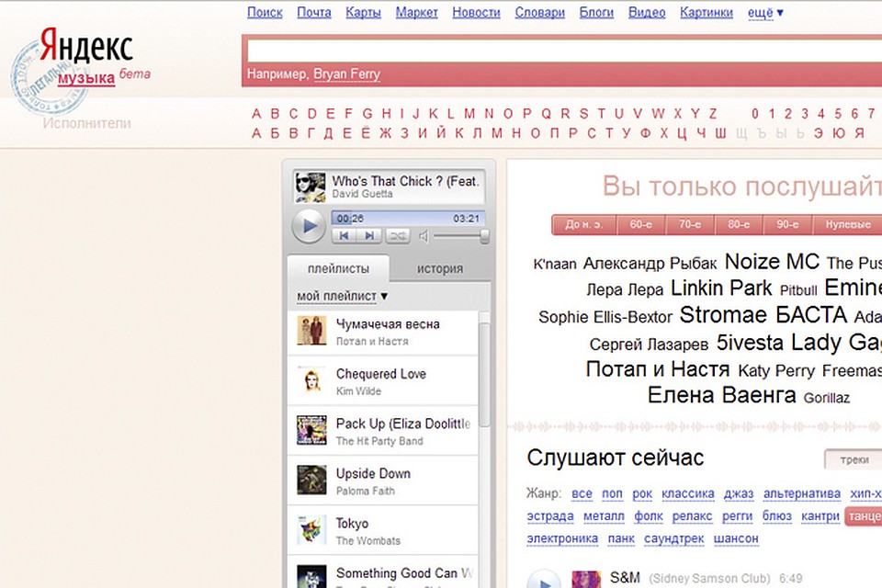Browse artists by Latin letter A
Image resolution: width=882 pixels, height=588 pixels.
(256, 114)
